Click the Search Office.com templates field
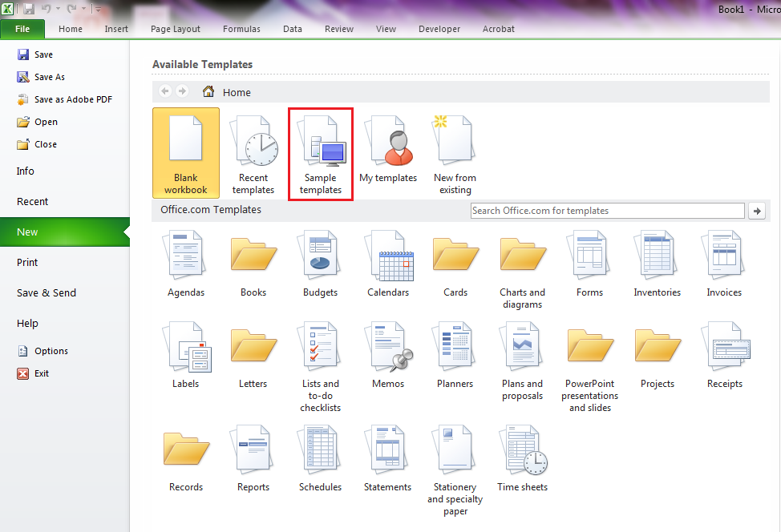781x532 pixels. [607, 211]
